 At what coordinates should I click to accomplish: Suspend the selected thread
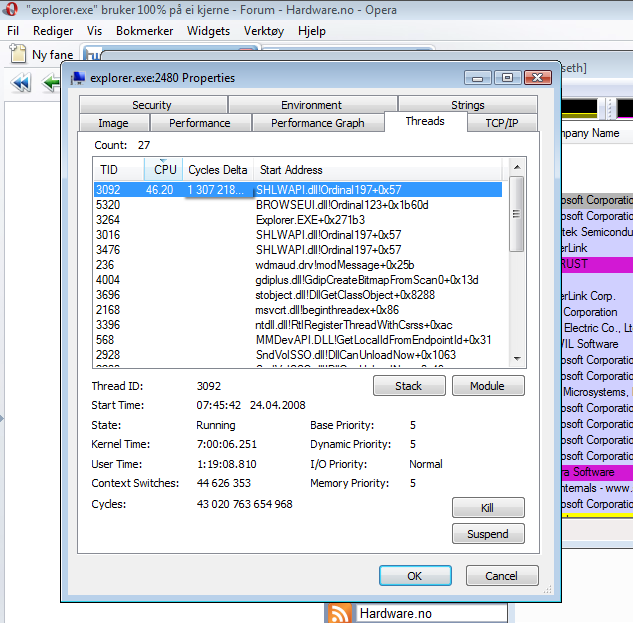[x=488, y=534]
